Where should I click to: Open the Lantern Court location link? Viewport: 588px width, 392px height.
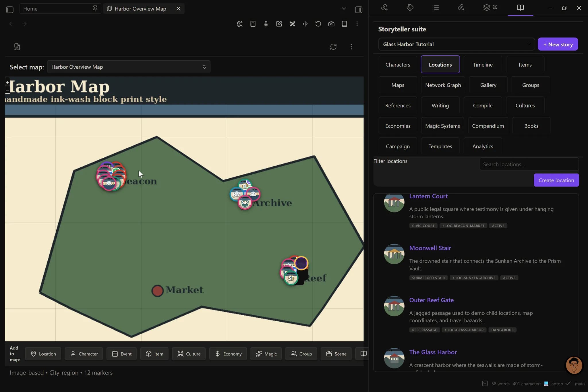[x=428, y=196]
